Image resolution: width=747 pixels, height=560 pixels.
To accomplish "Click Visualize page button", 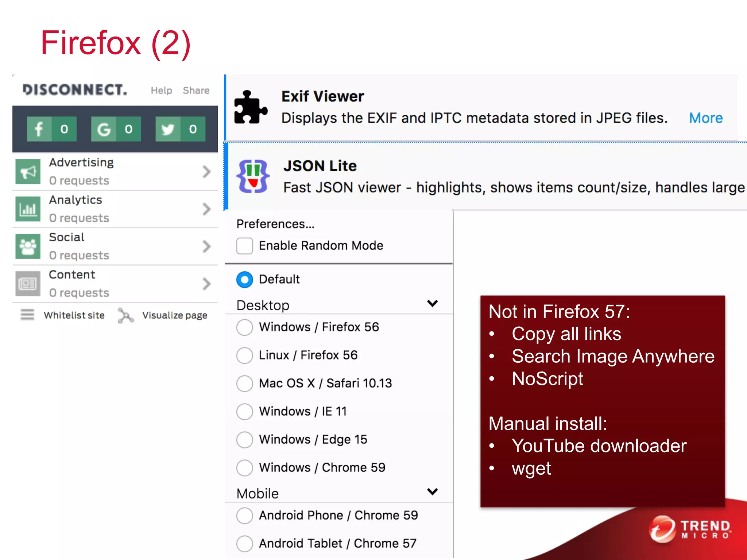I will (x=175, y=315).
